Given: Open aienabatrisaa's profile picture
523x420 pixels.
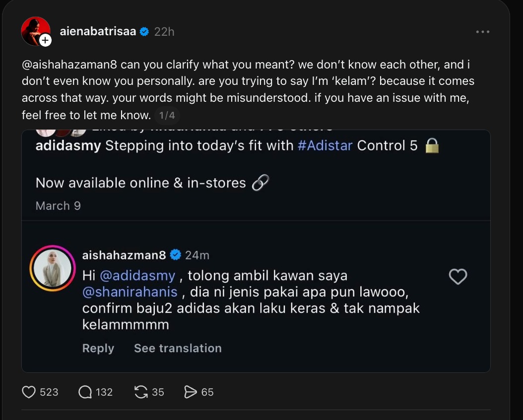Looking at the screenshot, I should click(35, 31).
